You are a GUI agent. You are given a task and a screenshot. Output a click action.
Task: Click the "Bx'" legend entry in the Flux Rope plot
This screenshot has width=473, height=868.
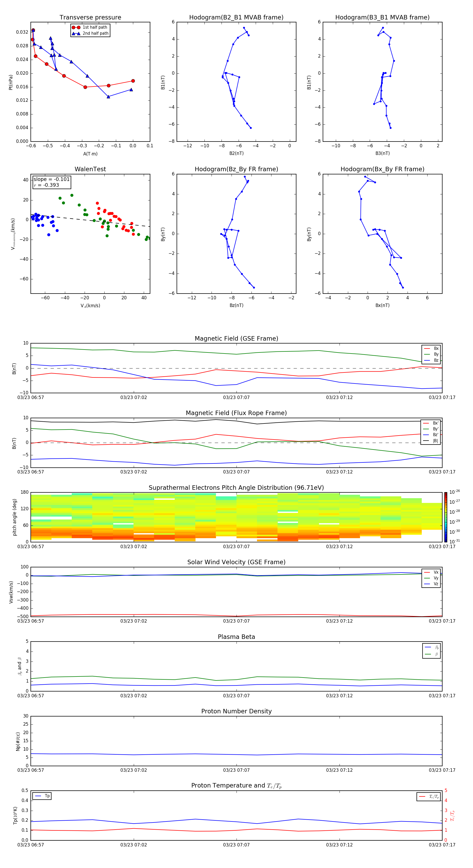(431, 423)
